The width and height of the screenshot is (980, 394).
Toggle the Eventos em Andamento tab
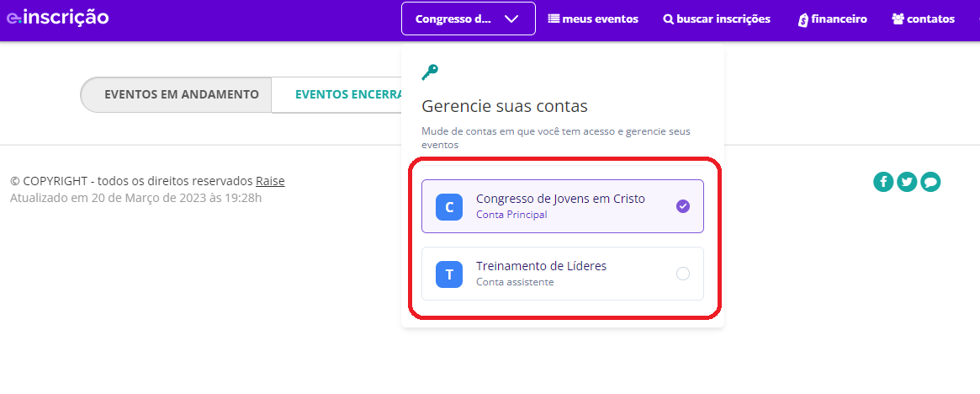[181, 94]
